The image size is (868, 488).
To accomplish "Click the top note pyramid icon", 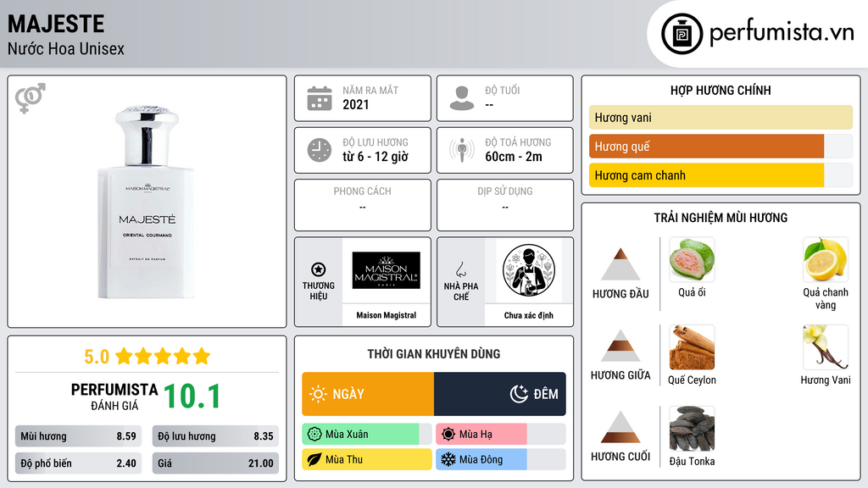I will pyautogui.click(x=620, y=264).
